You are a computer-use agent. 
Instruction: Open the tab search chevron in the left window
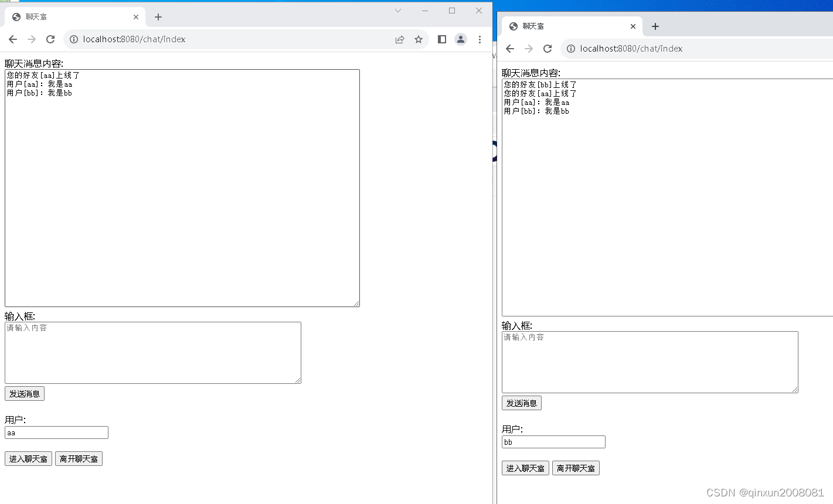[x=398, y=11]
